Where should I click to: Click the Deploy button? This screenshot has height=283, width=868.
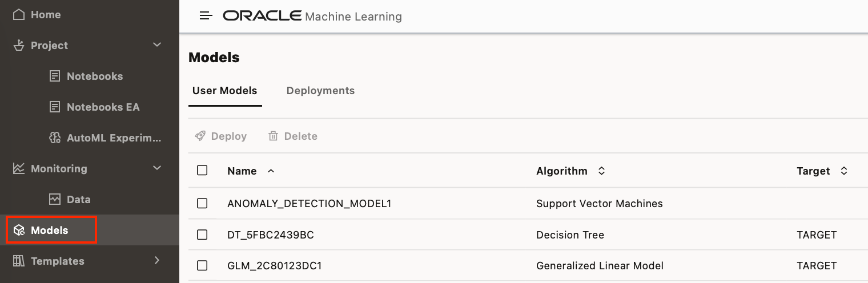221,136
